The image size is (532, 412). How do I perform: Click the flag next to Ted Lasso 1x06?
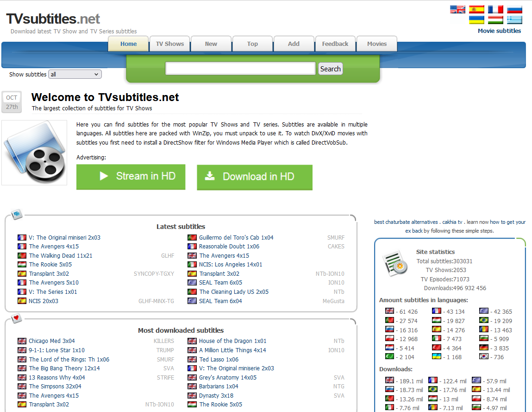[192, 359]
